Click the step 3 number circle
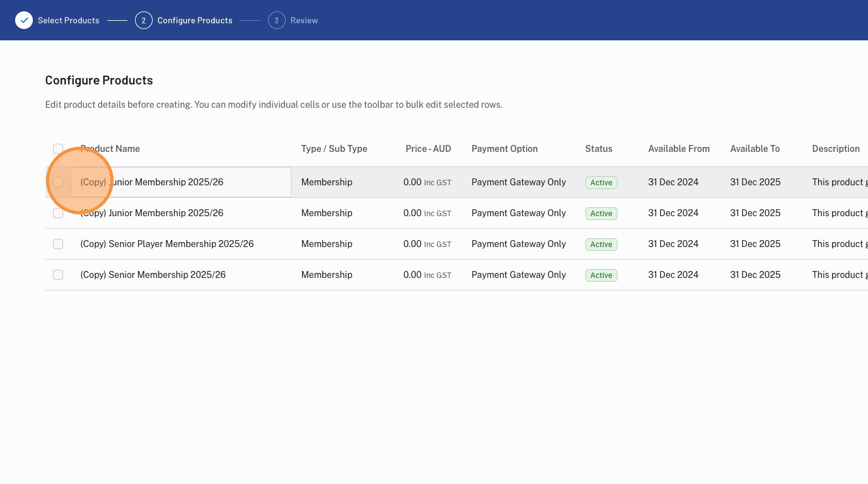 coord(276,20)
